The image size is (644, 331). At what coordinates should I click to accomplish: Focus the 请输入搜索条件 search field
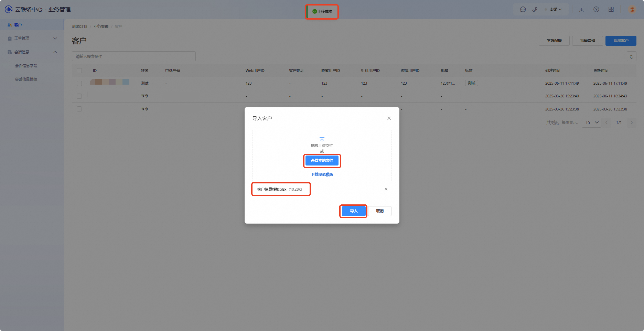[134, 56]
